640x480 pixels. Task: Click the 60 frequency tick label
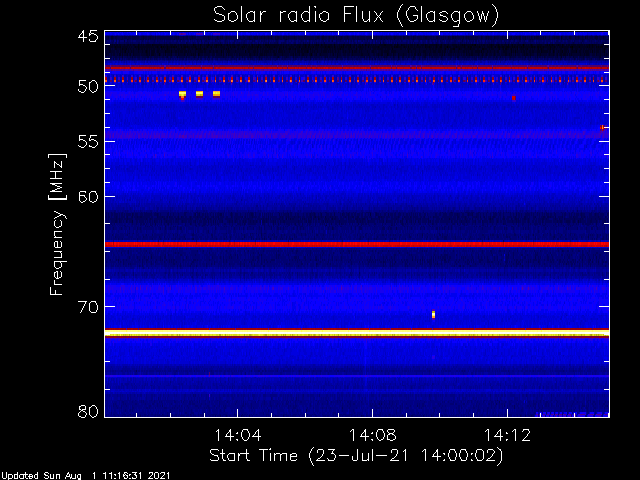pyautogui.click(x=88, y=196)
